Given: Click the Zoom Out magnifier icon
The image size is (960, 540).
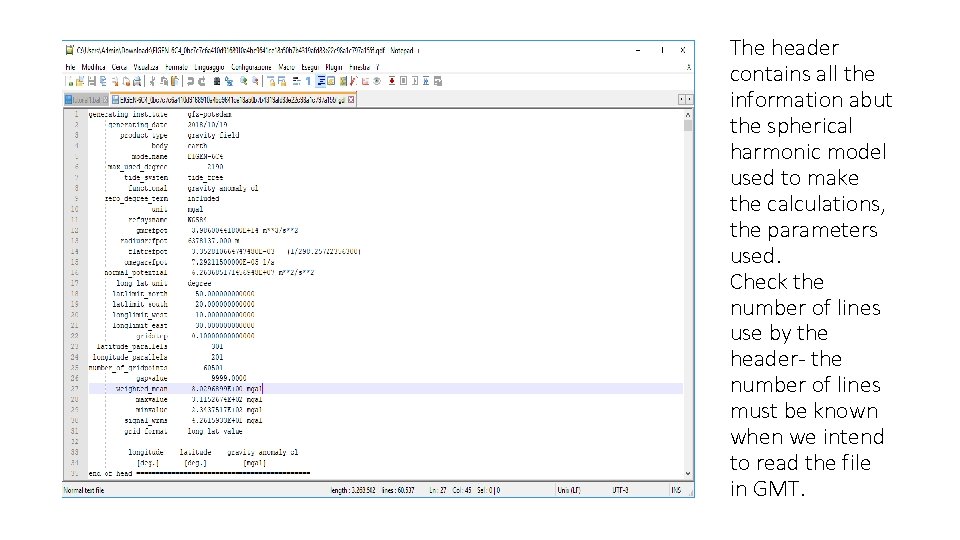Looking at the screenshot, I should pos(255,81).
